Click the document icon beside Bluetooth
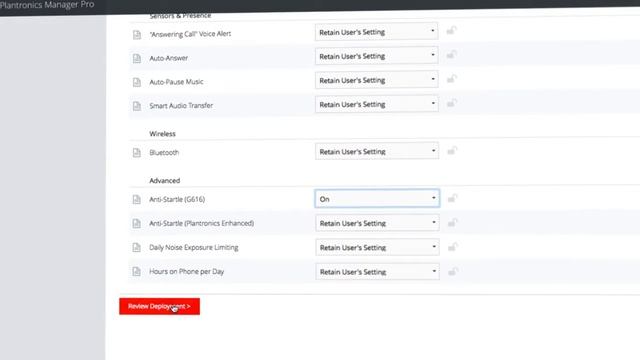This screenshot has height=360, width=640. [137, 153]
